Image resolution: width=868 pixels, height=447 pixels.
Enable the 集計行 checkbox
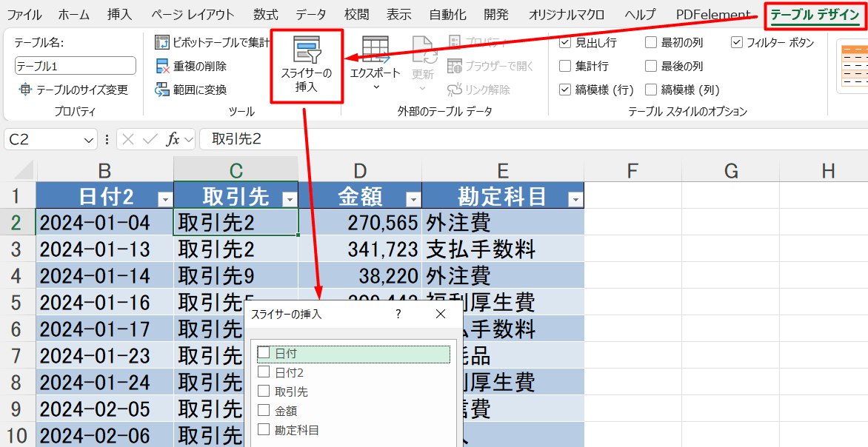tap(565, 66)
